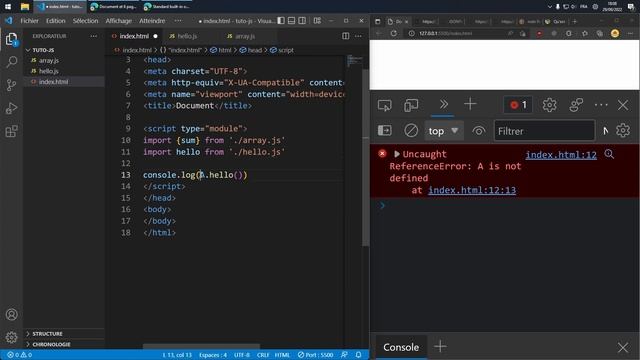Clear the console
This screenshot has height=360, width=640.
pos(411,131)
